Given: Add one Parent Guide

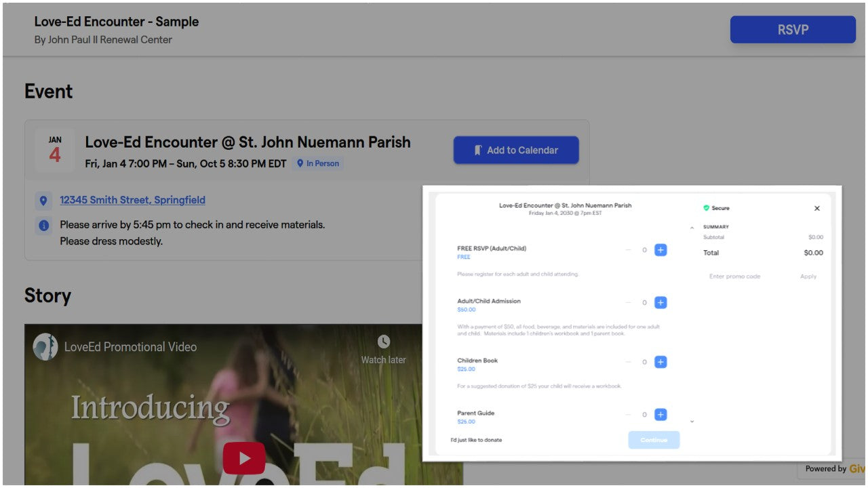Looking at the screenshot, I should click(x=660, y=415).
